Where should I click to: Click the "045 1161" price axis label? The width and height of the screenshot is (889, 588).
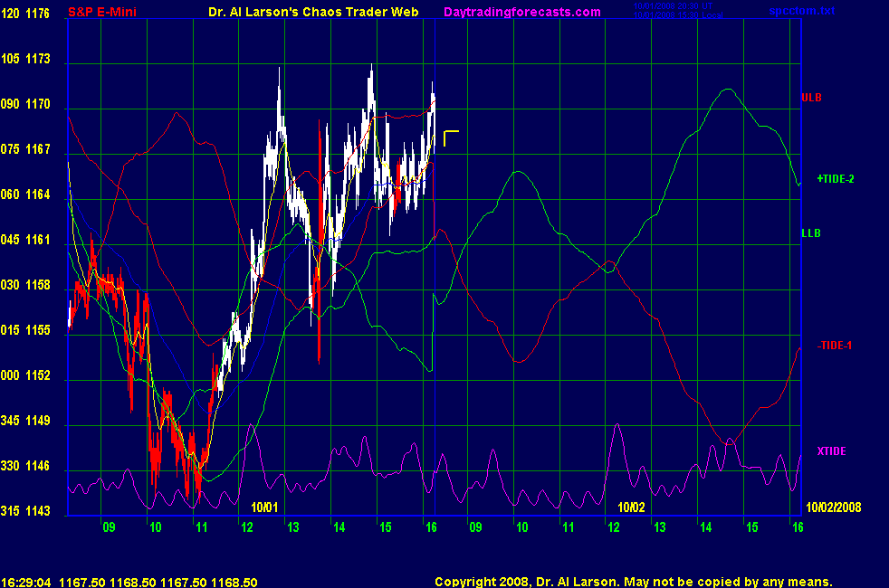coord(25,240)
